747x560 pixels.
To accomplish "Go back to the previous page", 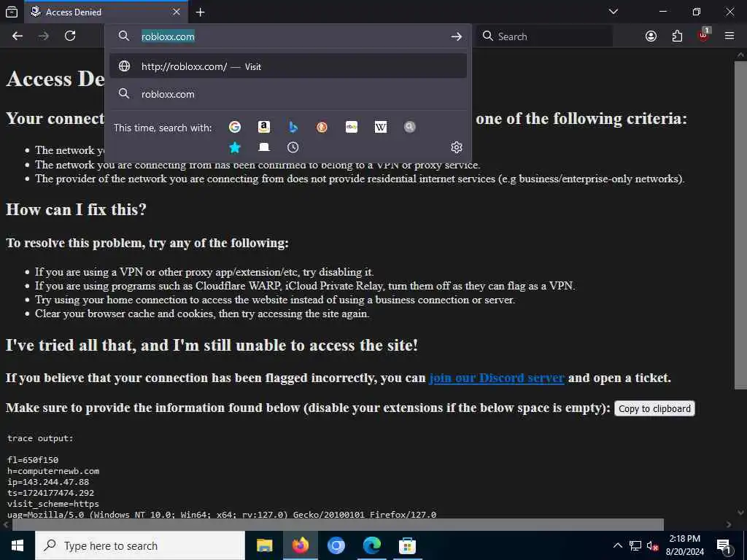I will point(18,36).
